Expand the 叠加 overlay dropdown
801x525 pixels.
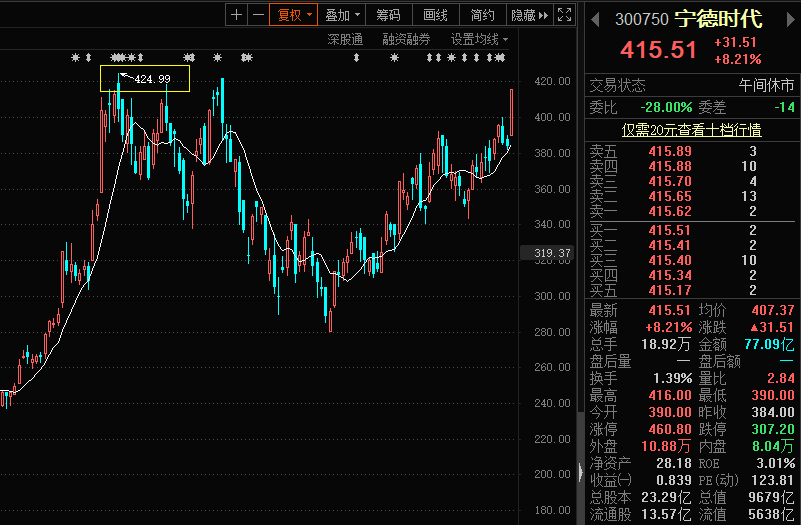(x=342, y=15)
